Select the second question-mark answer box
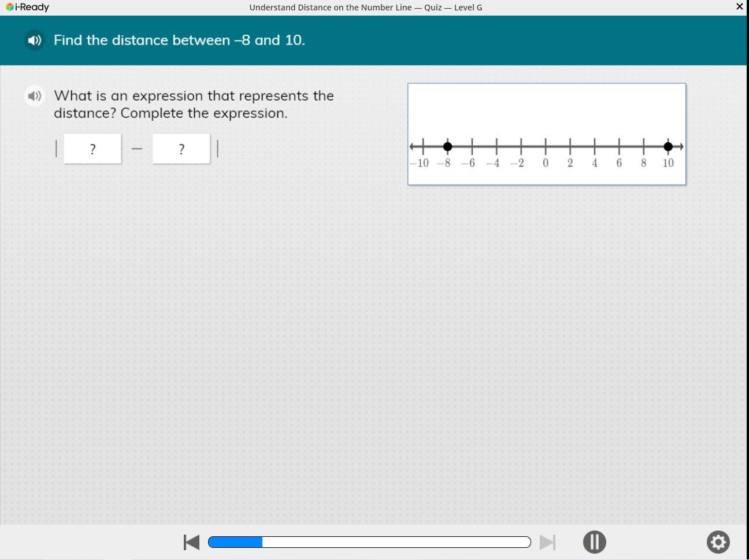The width and height of the screenshot is (749, 560). tap(181, 149)
